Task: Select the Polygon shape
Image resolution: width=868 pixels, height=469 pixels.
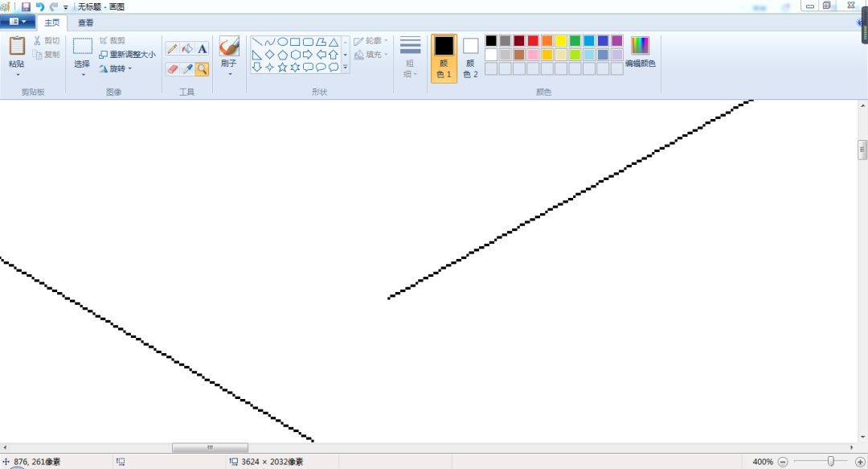Action: click(x=321, y=42)
